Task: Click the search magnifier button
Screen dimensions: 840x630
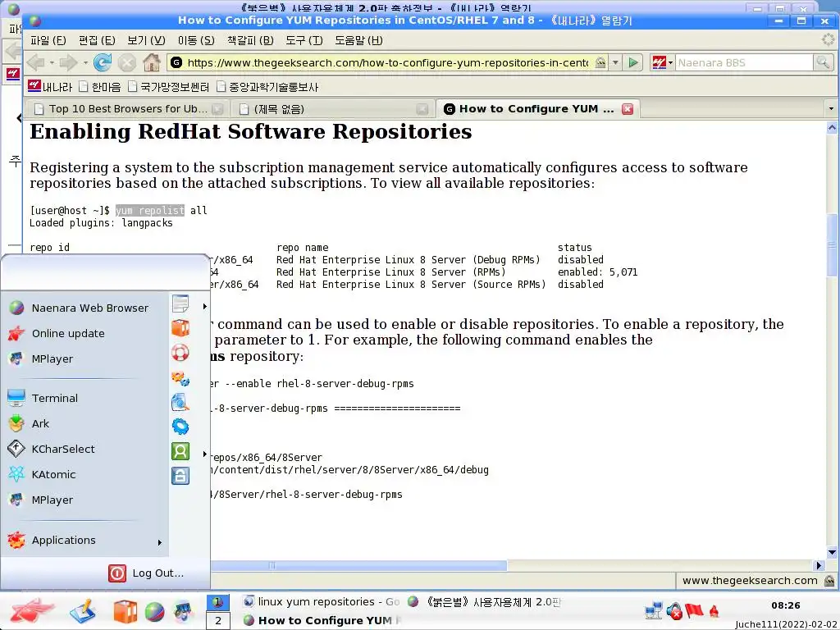Action: (x=822, y=62)
